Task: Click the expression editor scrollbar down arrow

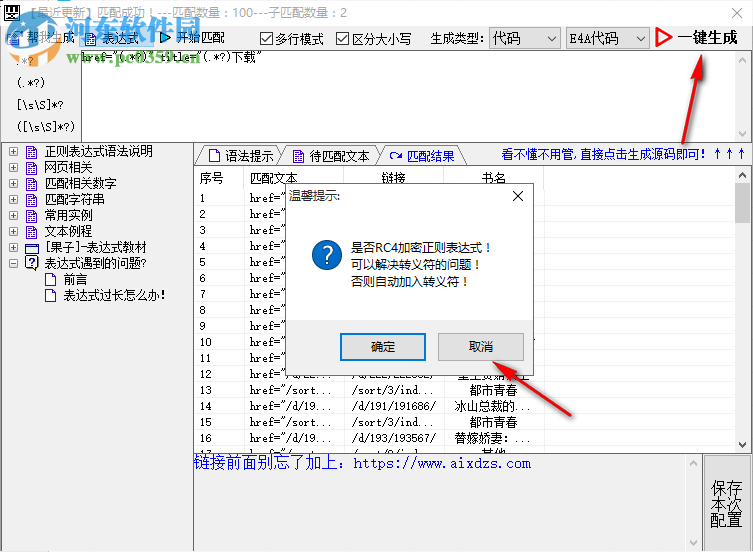Action: (x=742, y=134)
